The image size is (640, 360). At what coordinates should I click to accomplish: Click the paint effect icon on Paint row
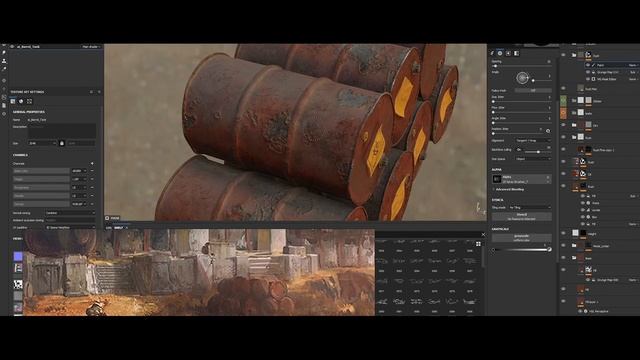point(593,65)
